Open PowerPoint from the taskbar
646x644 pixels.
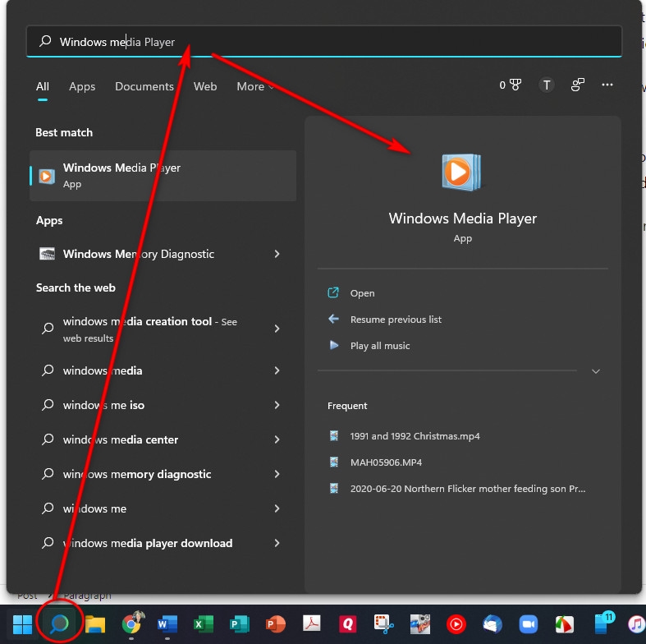(x=275, y=624)
